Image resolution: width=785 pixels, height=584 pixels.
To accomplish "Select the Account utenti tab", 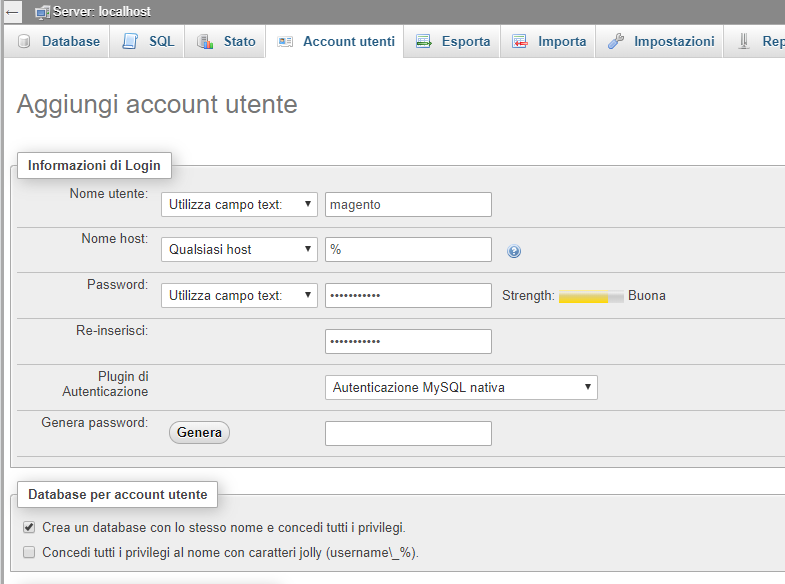I will [x=334, y=42].
